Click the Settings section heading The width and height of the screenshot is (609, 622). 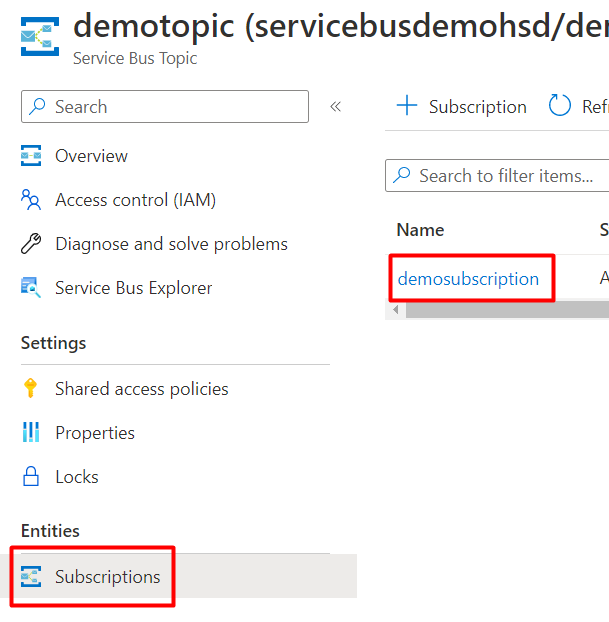pyautogui.click(x=53, y=343)
